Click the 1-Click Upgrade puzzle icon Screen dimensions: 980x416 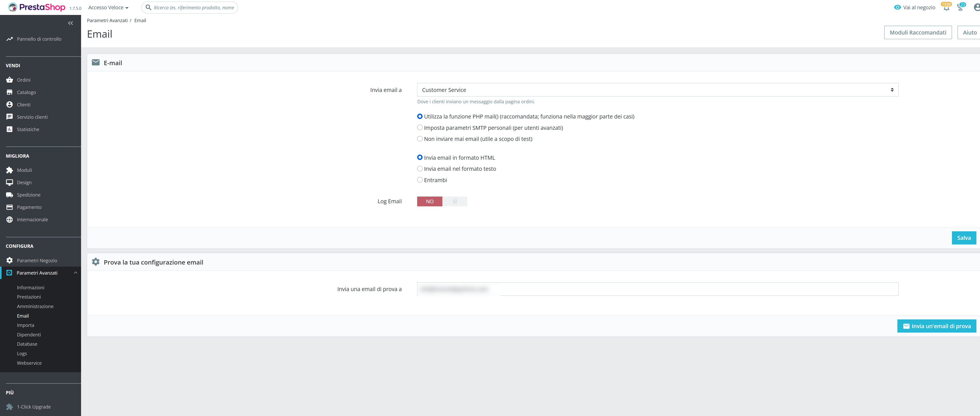[10, 407]
